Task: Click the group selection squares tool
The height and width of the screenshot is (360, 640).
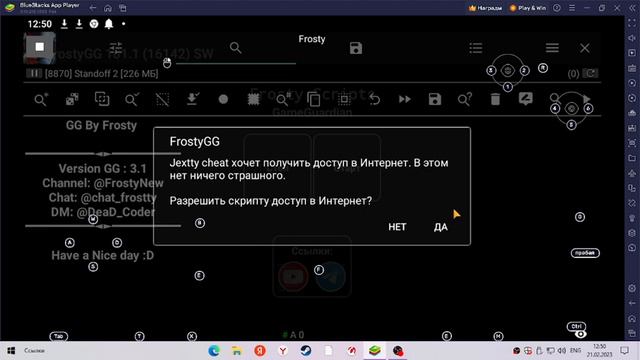Action: (x=102, y=99)
